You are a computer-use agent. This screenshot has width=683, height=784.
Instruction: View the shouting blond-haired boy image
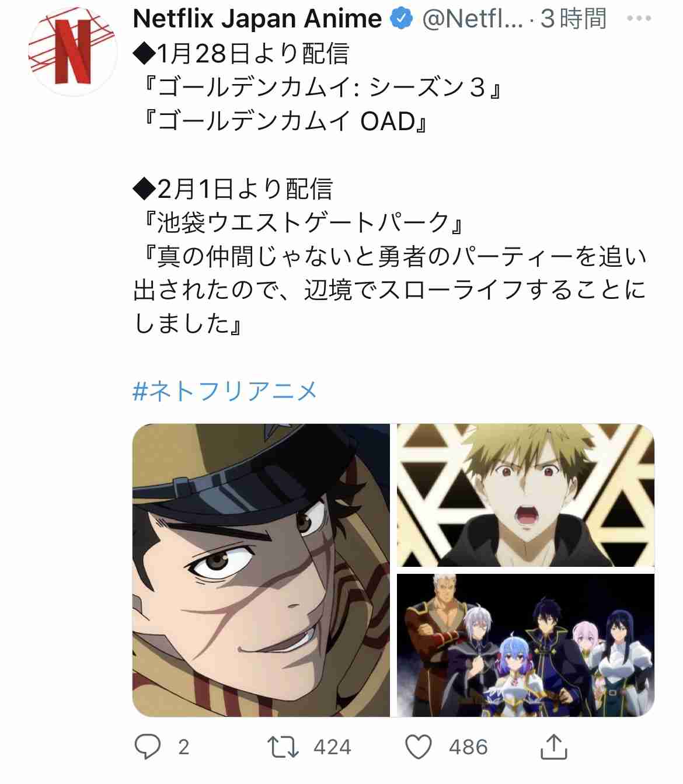point(526,495)
